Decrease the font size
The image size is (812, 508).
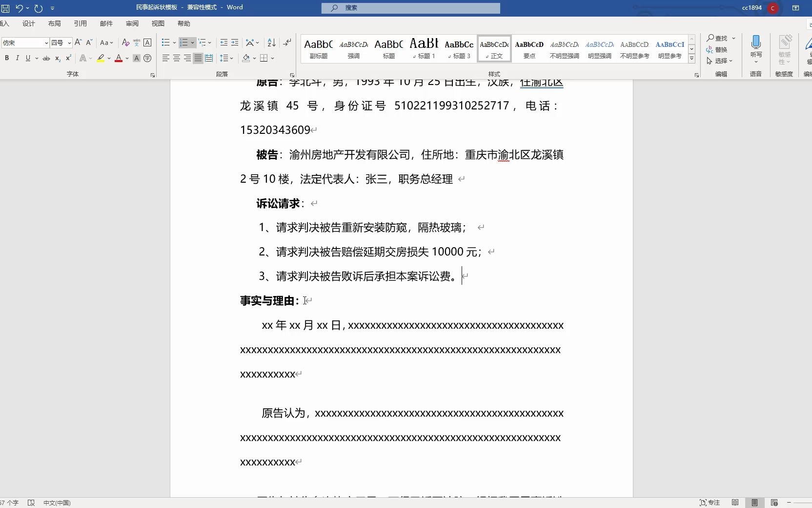(89, 42)
